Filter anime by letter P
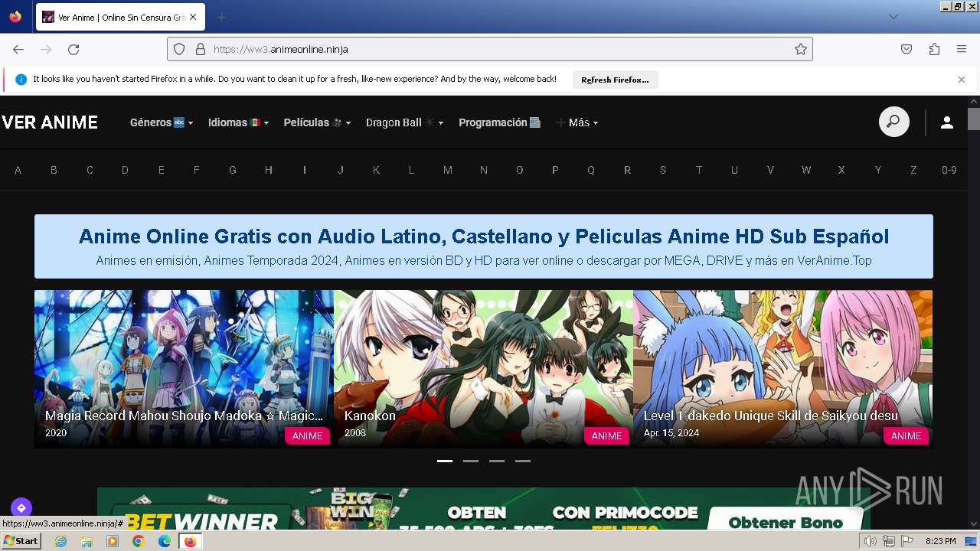 point(555,170)
